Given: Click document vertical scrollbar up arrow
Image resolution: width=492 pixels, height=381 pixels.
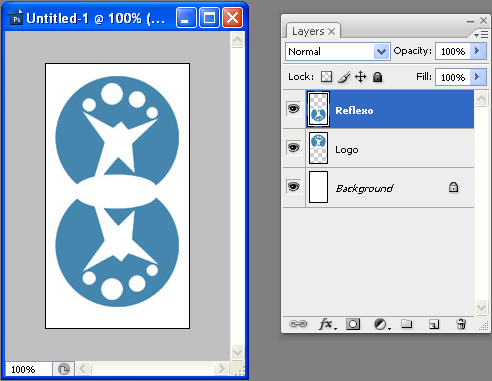Looking at the screenshot, I should point(237,40).
